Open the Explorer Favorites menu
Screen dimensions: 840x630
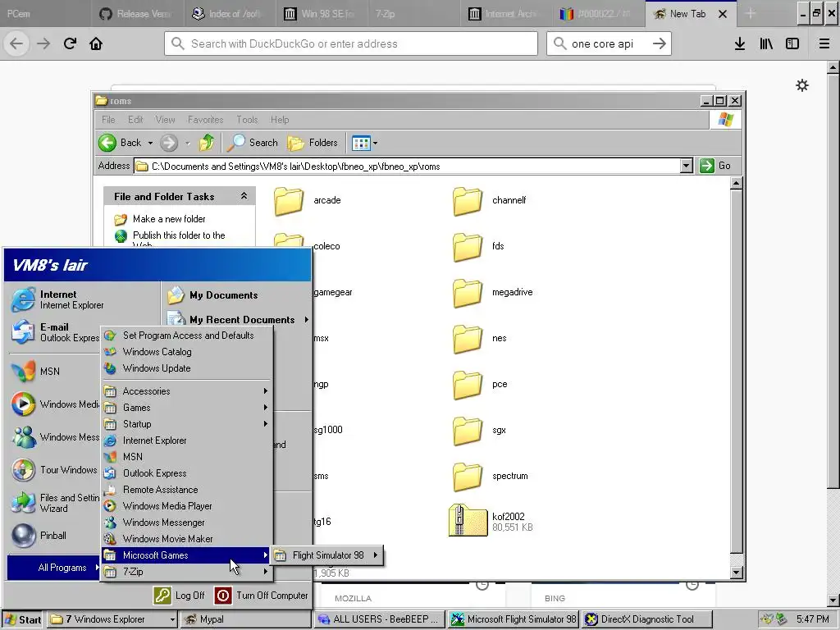[205, 120]
